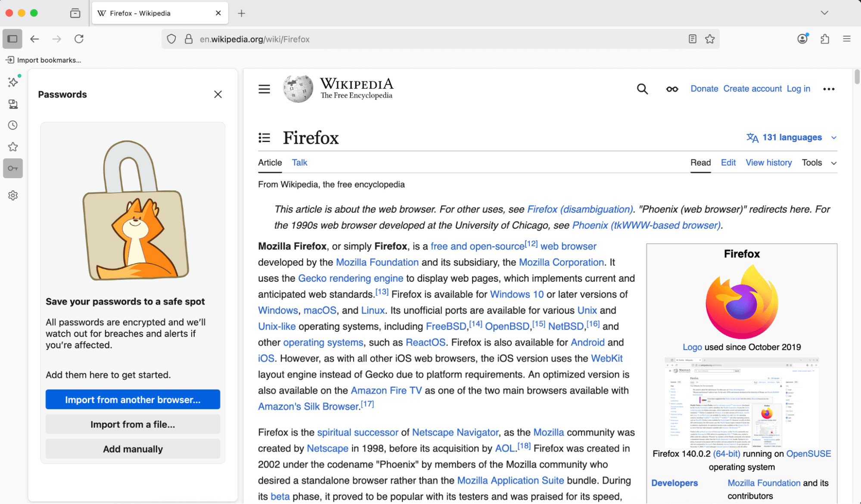Click the Import from another browser button
Screen dimensions: 861x504
tap(133, 399)
